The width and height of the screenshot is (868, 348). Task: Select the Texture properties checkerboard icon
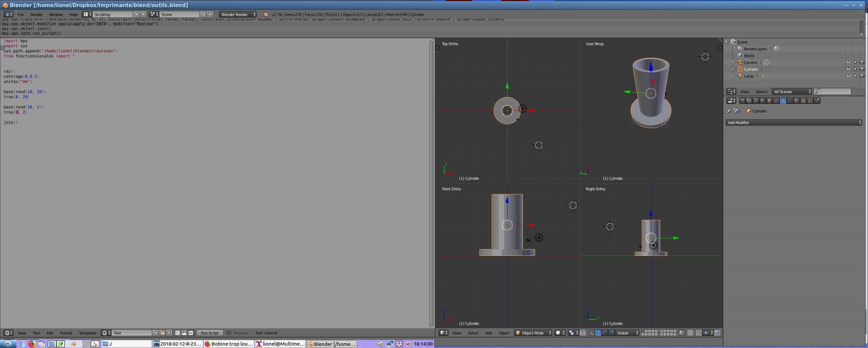pos(803,101)
